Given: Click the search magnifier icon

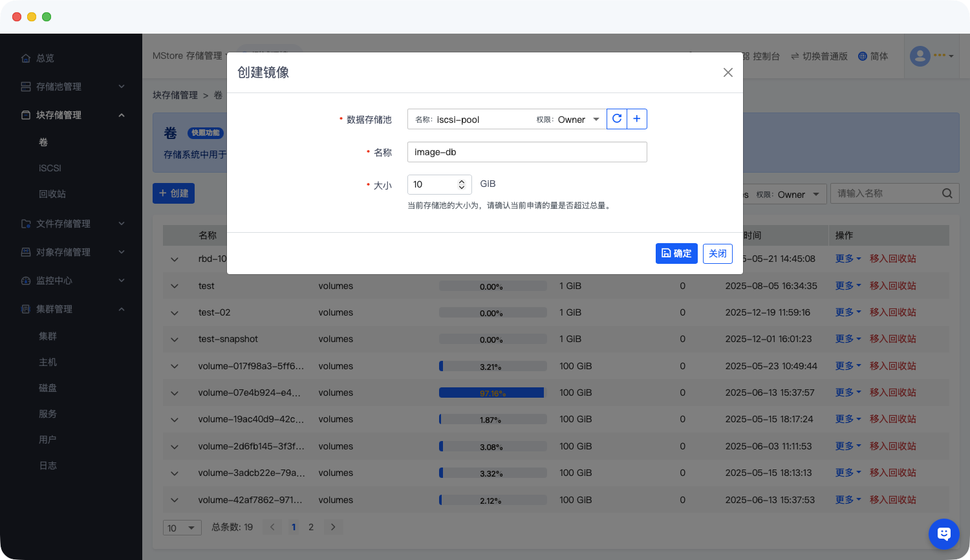Looking at the screenshot, I should (x=947, y=193).
